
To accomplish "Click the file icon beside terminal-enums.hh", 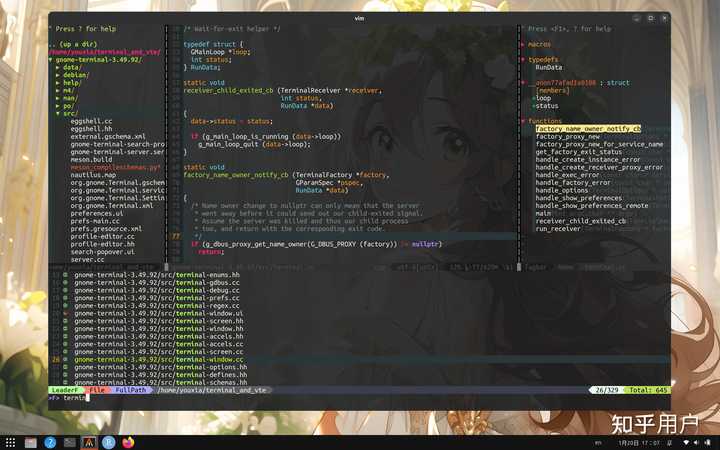I will point(66,275).
